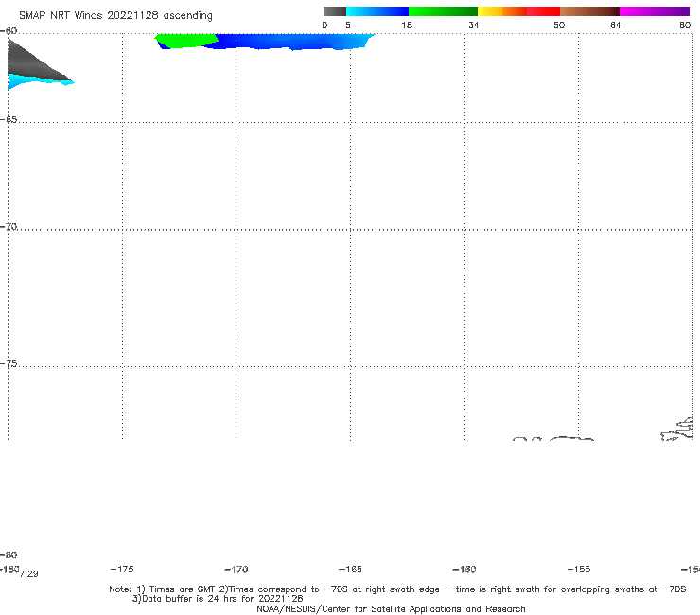Click the green wind patch in the swath
700x615 pixels.
(x=185, y=41)
